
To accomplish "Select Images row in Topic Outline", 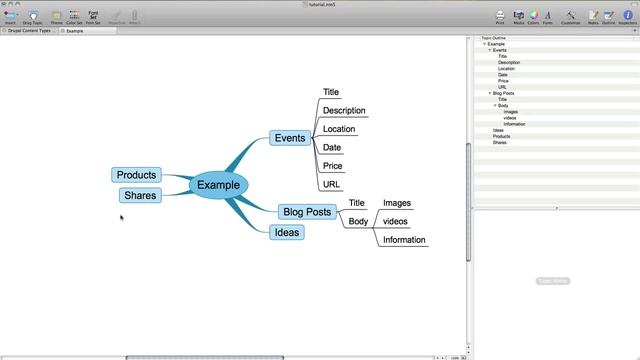I will coord(557,112).
